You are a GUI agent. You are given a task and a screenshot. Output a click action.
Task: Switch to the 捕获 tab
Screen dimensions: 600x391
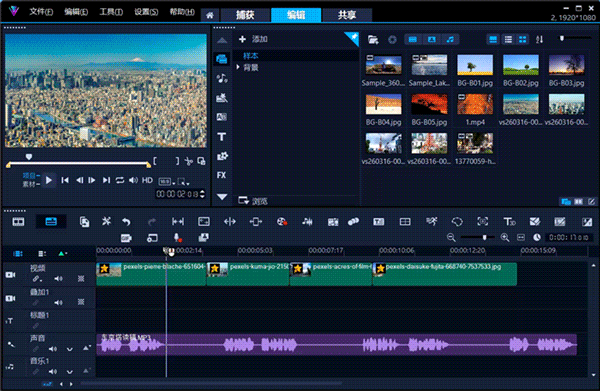click(x=245, y=15)
